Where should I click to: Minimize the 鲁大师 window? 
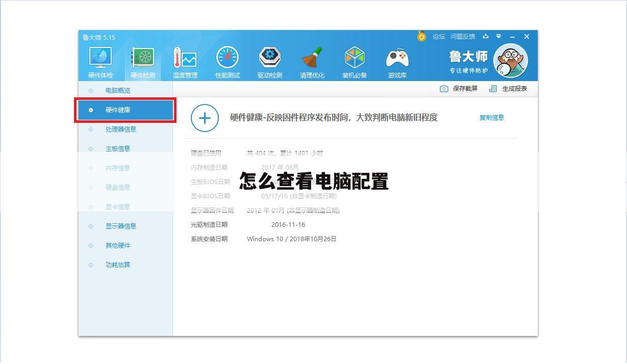tap(512, 37)
